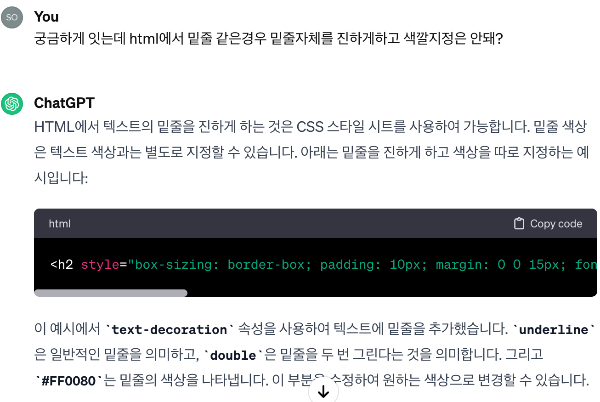The width and height of the screenshot is (600, 402).
Task: Click the text '은 일반적인 밑줄을 의미하고,'
Action: pyautogui.click(x=117, y=355)
